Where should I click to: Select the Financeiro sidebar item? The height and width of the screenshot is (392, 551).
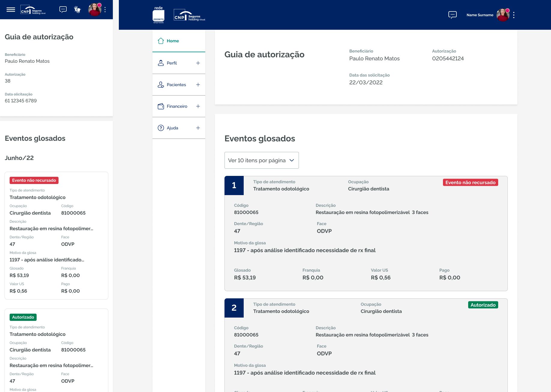coord(177,106)
